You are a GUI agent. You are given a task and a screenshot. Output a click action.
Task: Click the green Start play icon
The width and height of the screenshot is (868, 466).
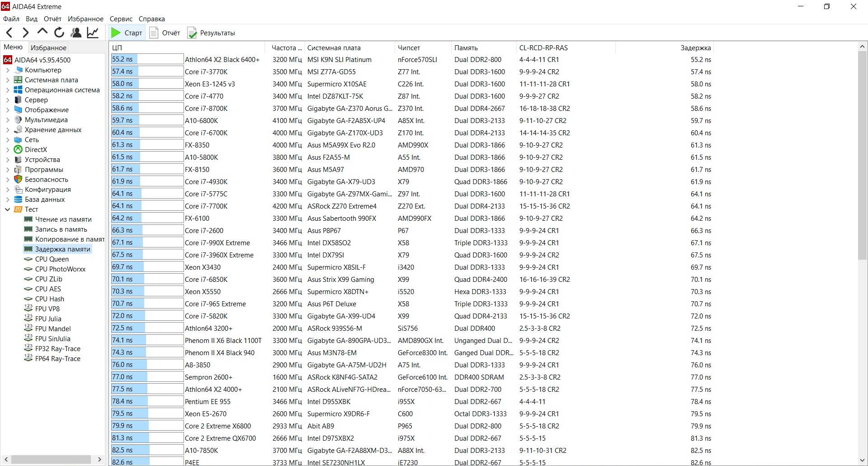(x=116, y=33)
